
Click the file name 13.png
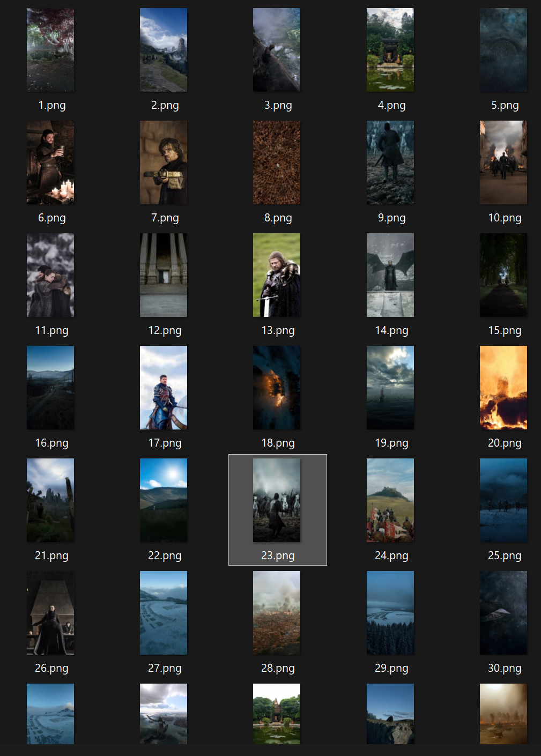click(278, 331)
